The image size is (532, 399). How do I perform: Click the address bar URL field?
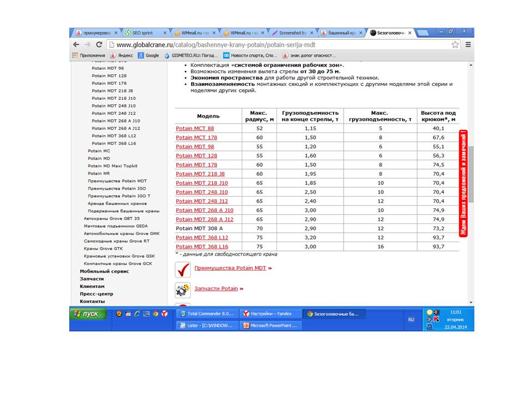pos(283,44)
